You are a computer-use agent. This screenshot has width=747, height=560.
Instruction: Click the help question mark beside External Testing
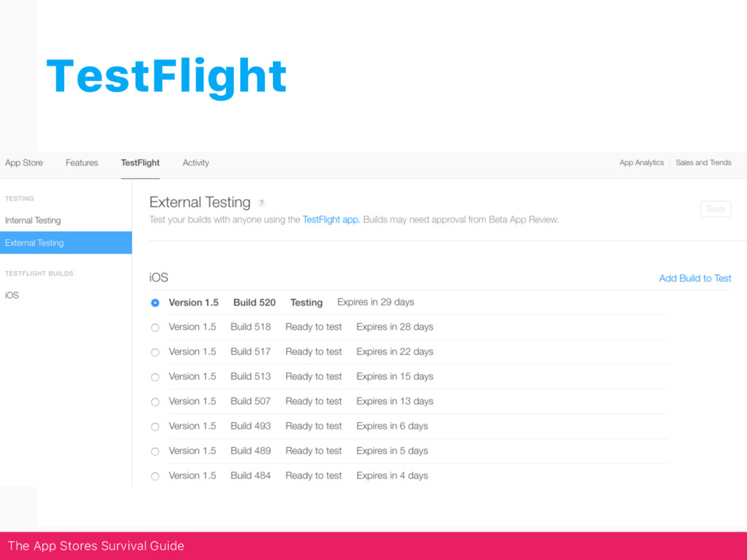[x=261, y=203]
